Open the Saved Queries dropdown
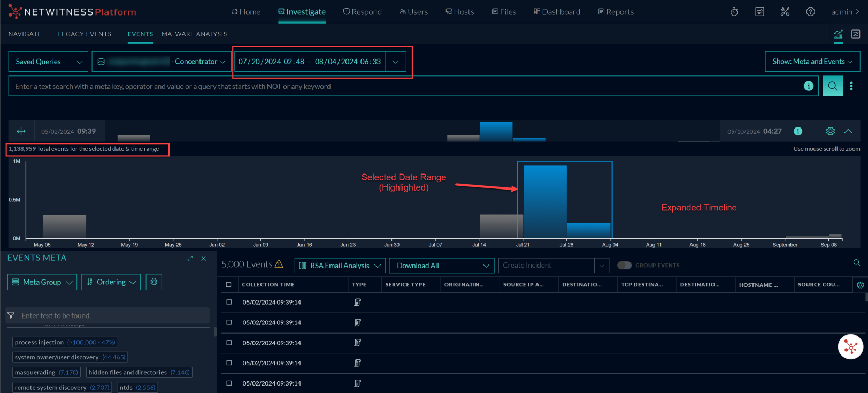This screenshot has height=393, width=868. click(48, 62)
